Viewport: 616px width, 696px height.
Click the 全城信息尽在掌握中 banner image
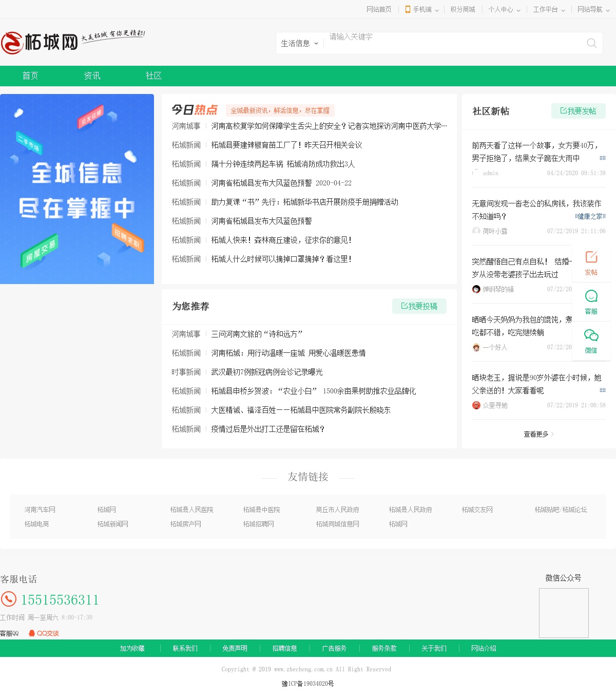pyautogui.click(x=77, y=189)
